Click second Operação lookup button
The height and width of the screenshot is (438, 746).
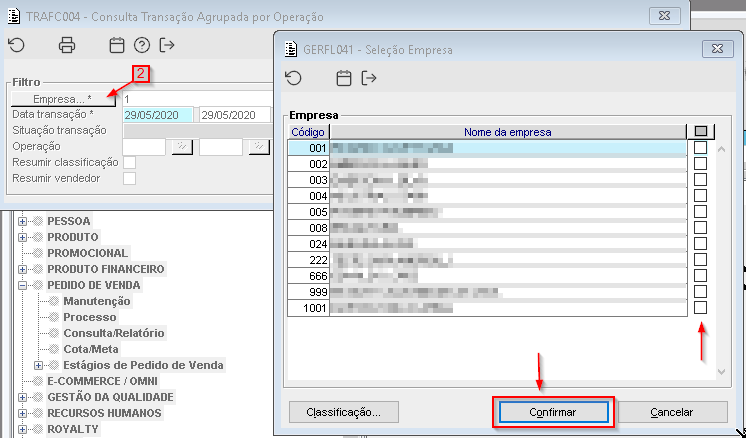click(259, 146)
